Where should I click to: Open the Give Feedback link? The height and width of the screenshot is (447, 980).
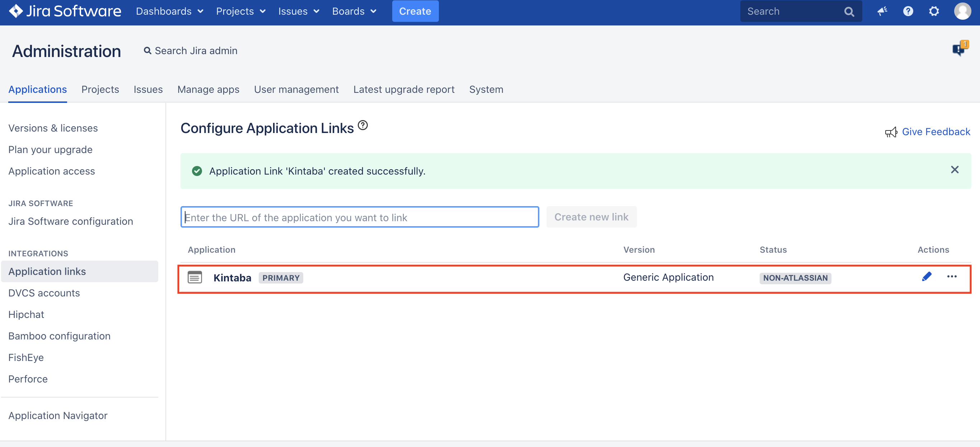936,132
